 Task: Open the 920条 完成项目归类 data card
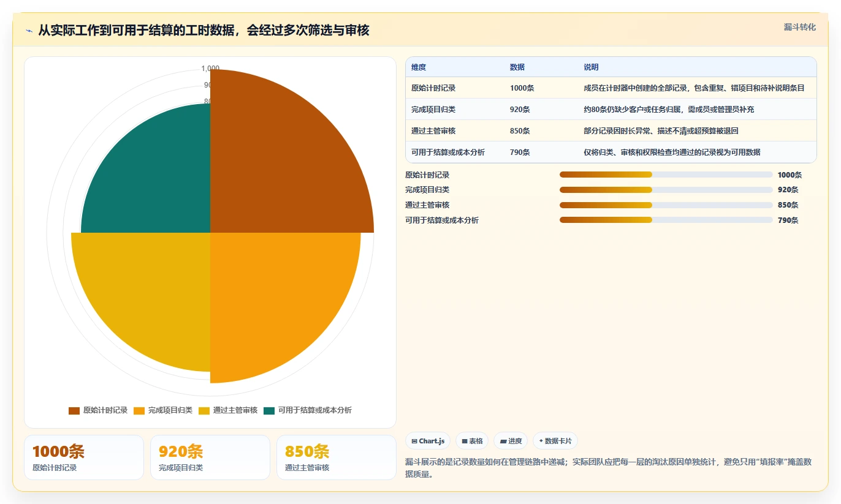pos(210,457)
